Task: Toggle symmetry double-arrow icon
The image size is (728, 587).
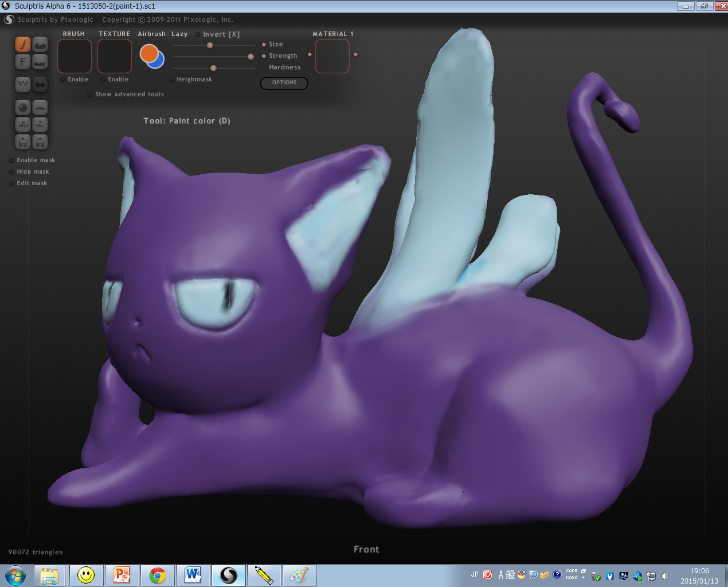Action: pos(40,84)
